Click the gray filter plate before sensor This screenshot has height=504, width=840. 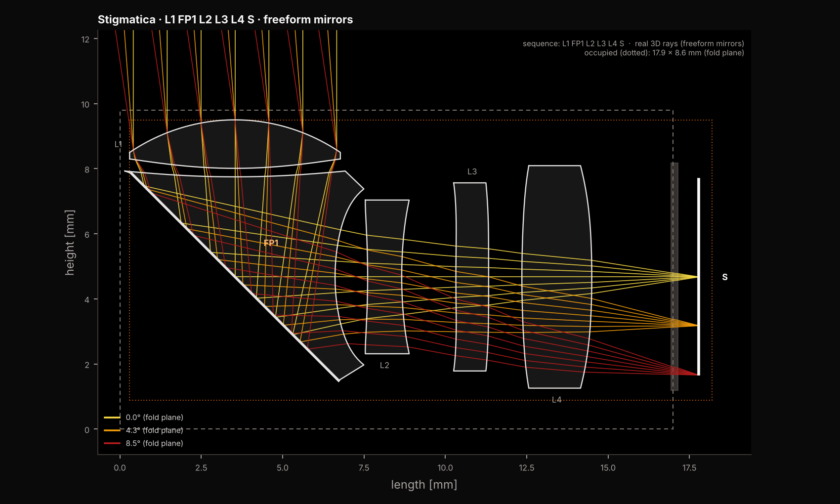(x=674, y=277)
